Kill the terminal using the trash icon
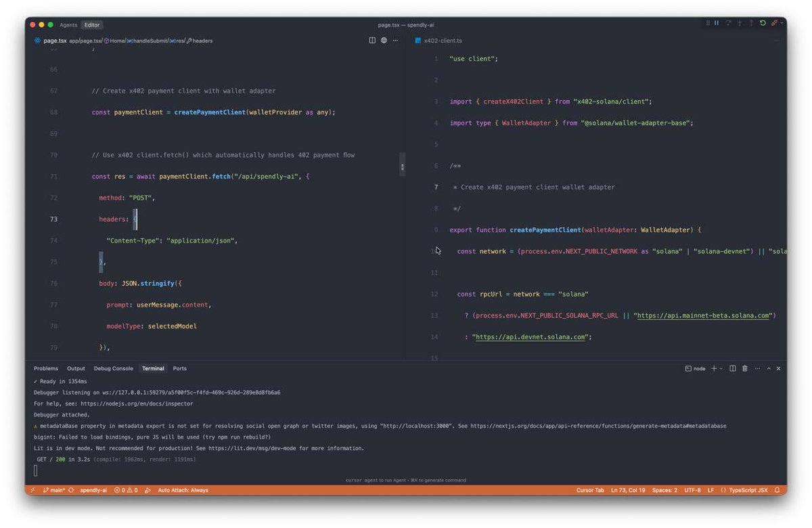The width and height of the screenshot is (812, 528). (x=744, y=368)
